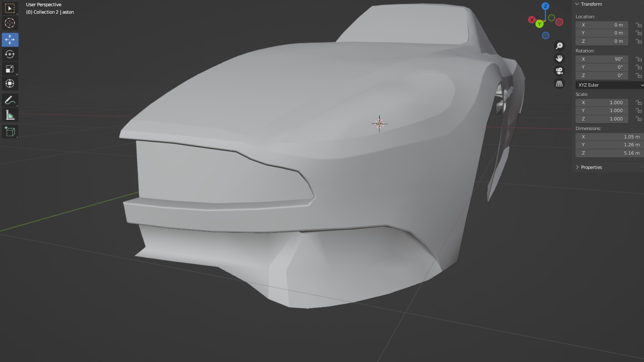
Task: Toggle camera view icon
Action: coord(559,71)
